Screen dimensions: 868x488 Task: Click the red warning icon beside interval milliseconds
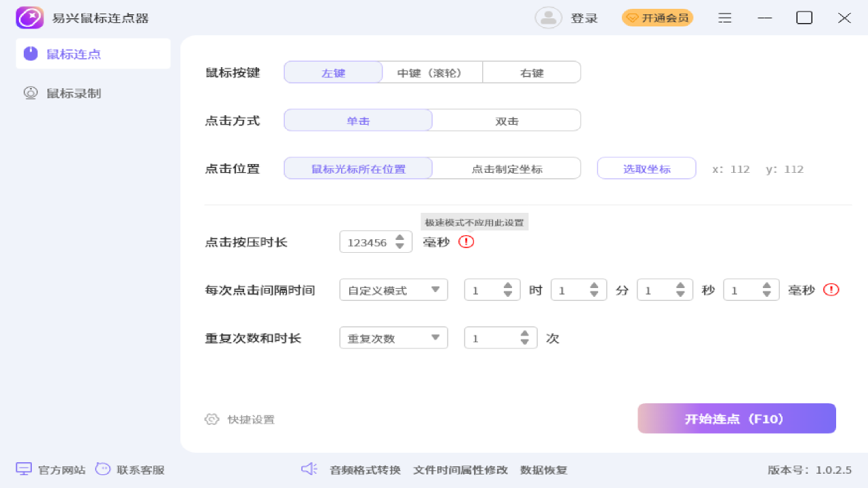tap(831, 290)
